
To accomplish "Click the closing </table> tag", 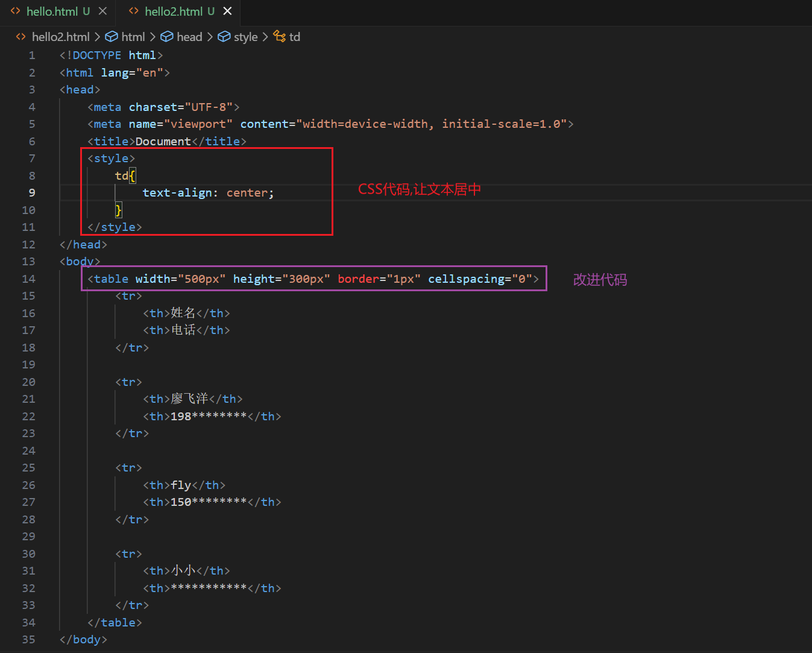I will click(115, 622).
